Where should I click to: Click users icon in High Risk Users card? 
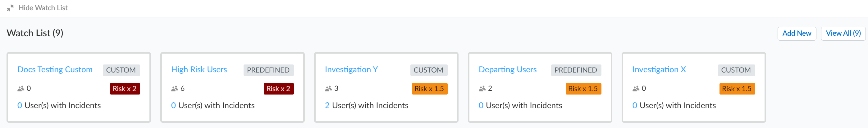[175, 89]
